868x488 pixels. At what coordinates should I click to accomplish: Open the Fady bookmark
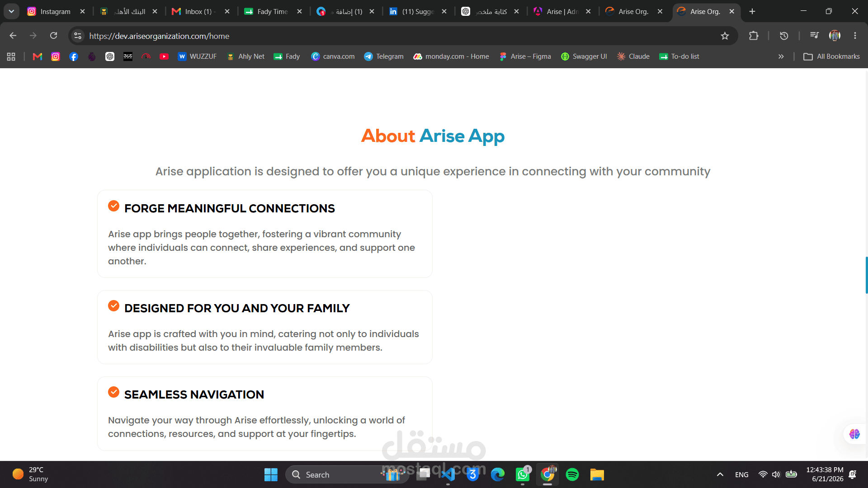[287, 56]
